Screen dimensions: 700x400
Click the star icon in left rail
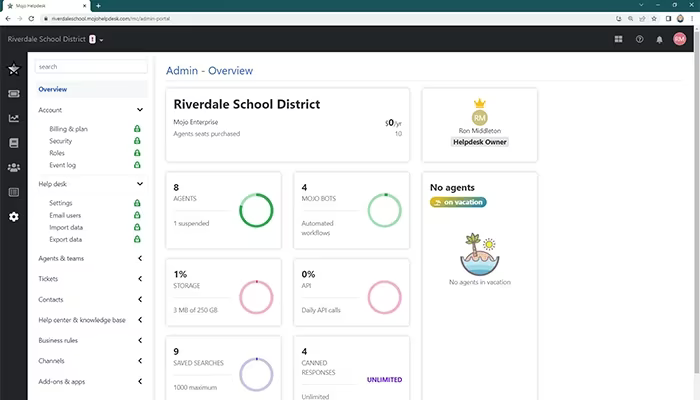14,69
